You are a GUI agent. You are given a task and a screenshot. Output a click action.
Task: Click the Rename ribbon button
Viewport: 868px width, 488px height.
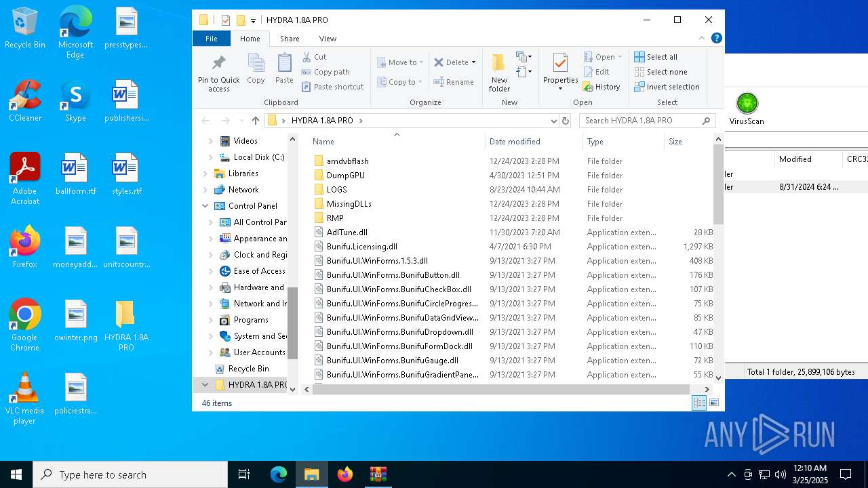(454, 82)
